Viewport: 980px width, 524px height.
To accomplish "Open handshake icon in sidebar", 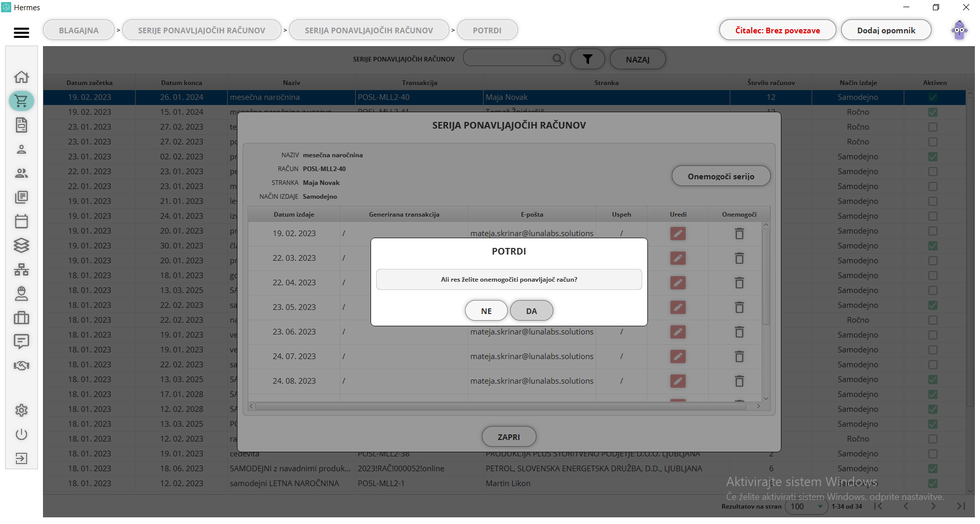I will 21,366.
